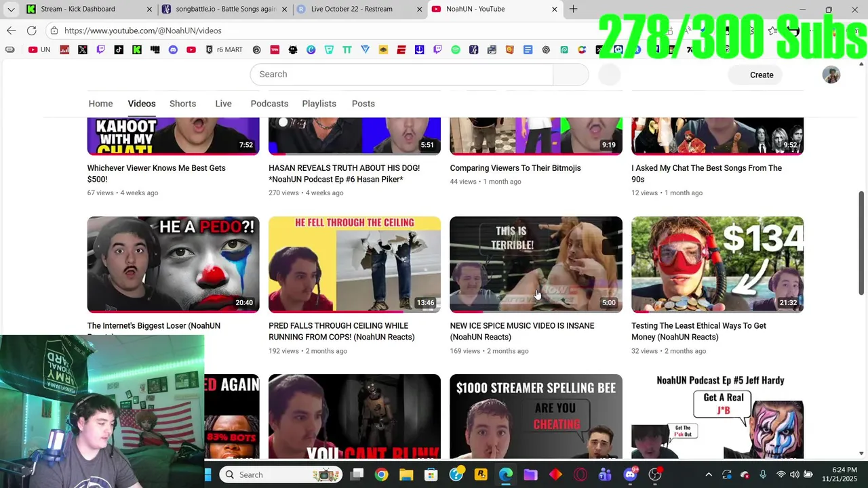
Task: Play NoahUN Podcast Ep #5 Jeff Hardy thumbnail
Action: (717, 416)
